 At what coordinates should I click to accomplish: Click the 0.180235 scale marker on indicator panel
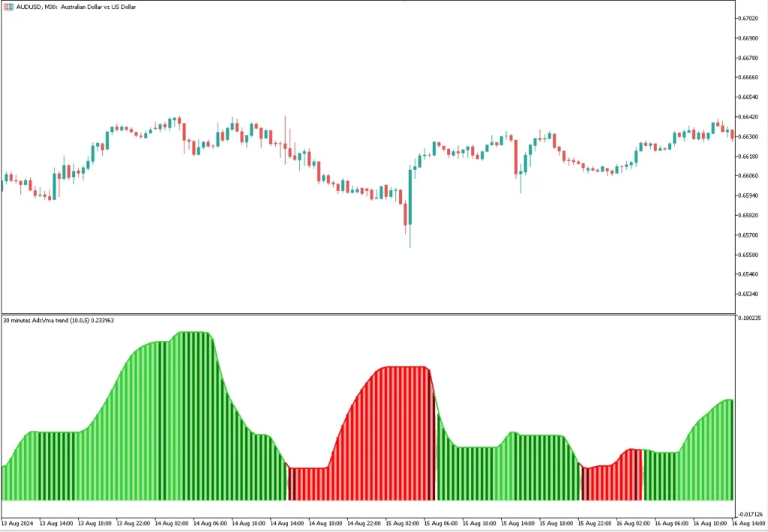[750, 317]
